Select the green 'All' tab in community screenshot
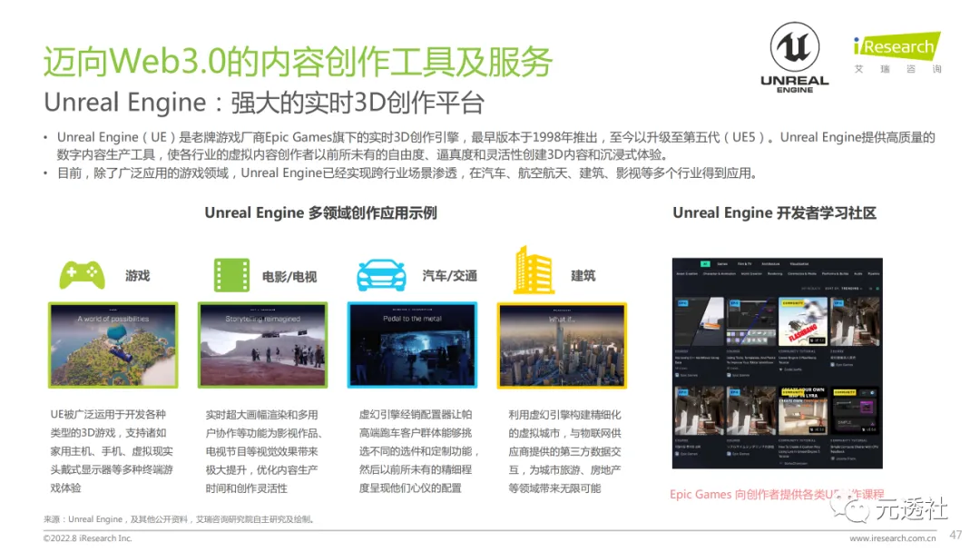Viewport: 980px width, 552px height. coord(705,264)
